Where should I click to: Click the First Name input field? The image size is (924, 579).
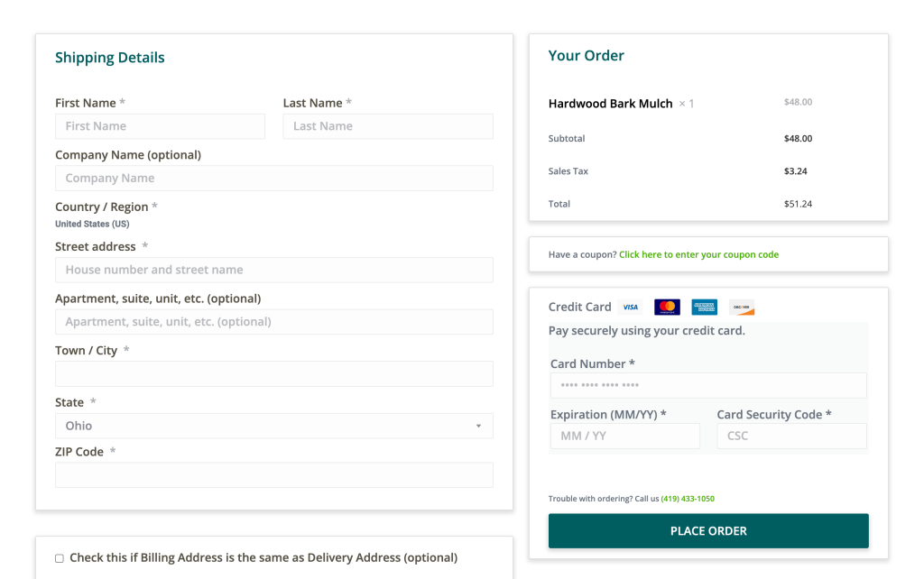[x=160, y=125]
